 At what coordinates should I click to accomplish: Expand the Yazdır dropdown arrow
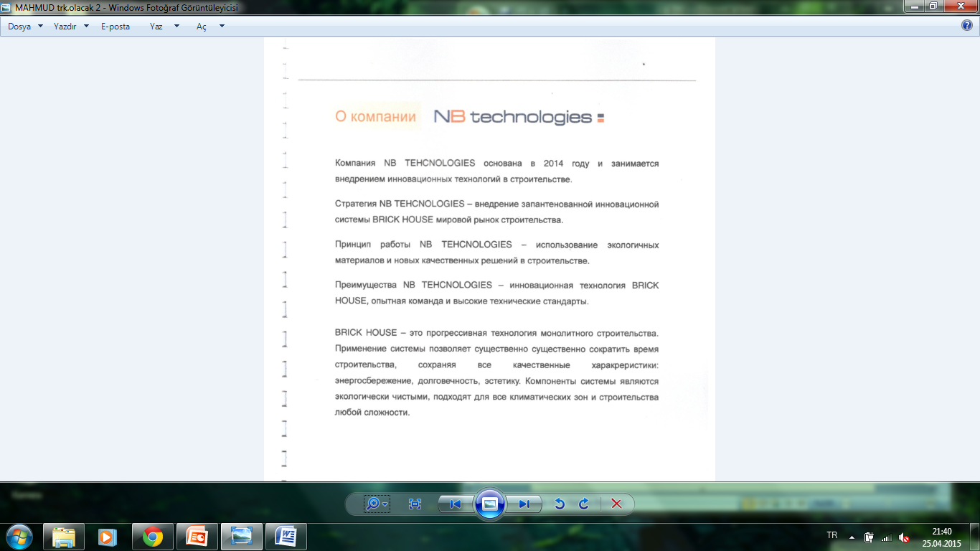[86, 26]
